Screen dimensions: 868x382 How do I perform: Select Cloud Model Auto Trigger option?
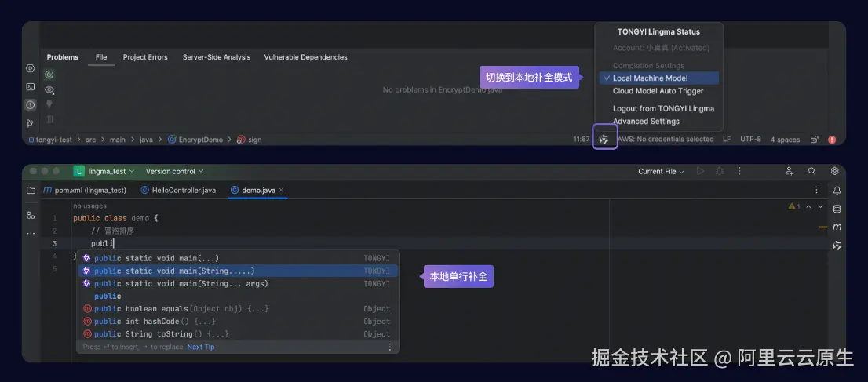[x=658, y=91]
